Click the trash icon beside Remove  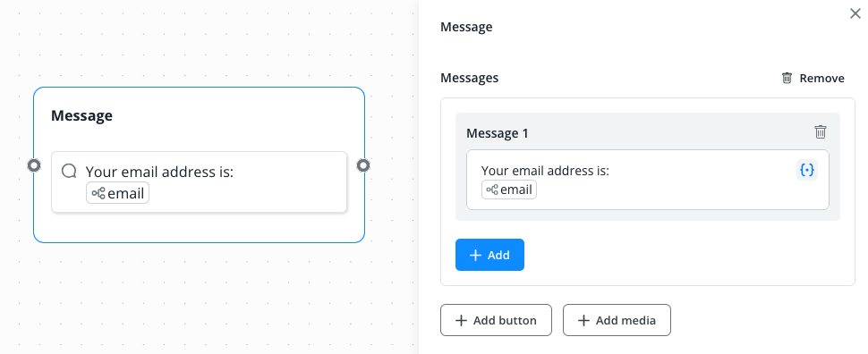click(x=787, y=78)
